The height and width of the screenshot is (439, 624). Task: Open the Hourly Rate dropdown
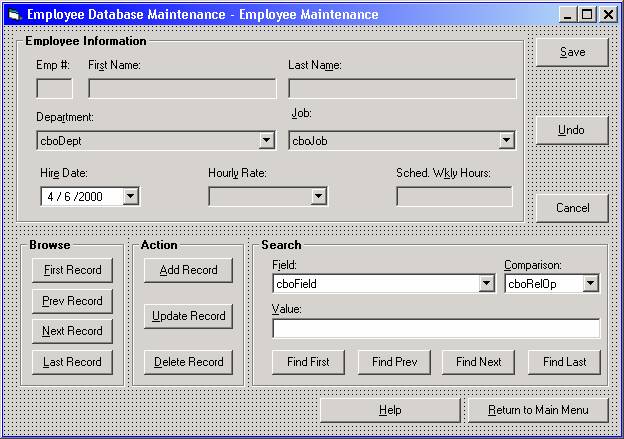pyautogui.click(x=318, y=196)
